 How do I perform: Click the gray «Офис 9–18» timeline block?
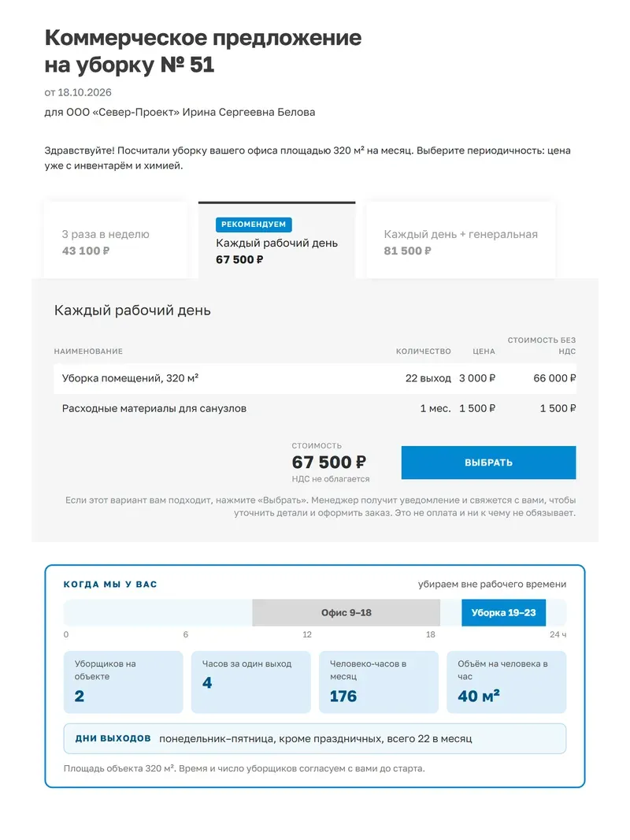346,612
